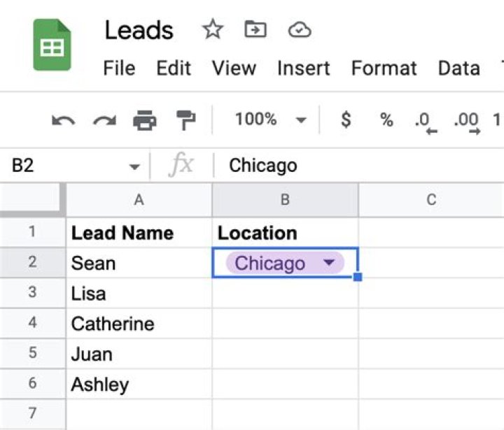Decrease decimal places
504x430 pixels.
426,122
